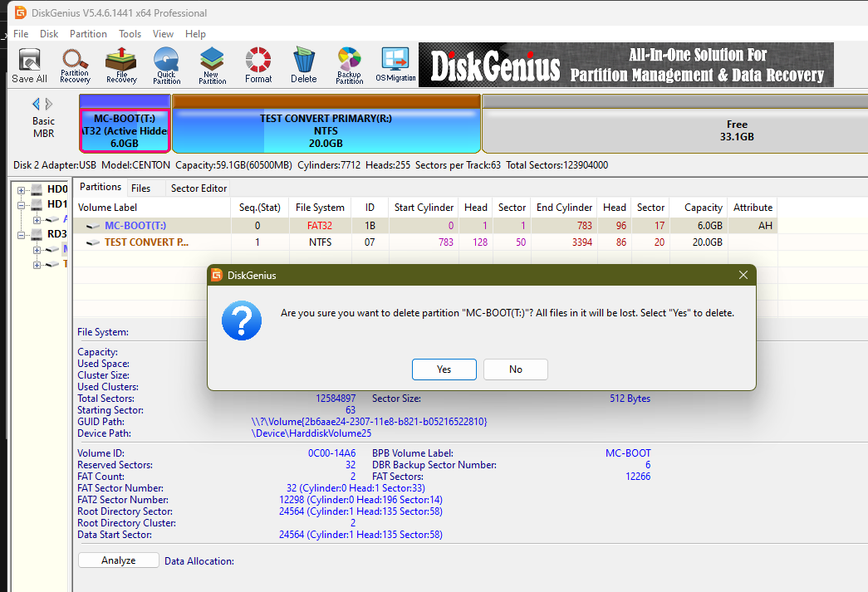Cancel deletion with the No button
The image size is (868, 592).
coord(515,369)
